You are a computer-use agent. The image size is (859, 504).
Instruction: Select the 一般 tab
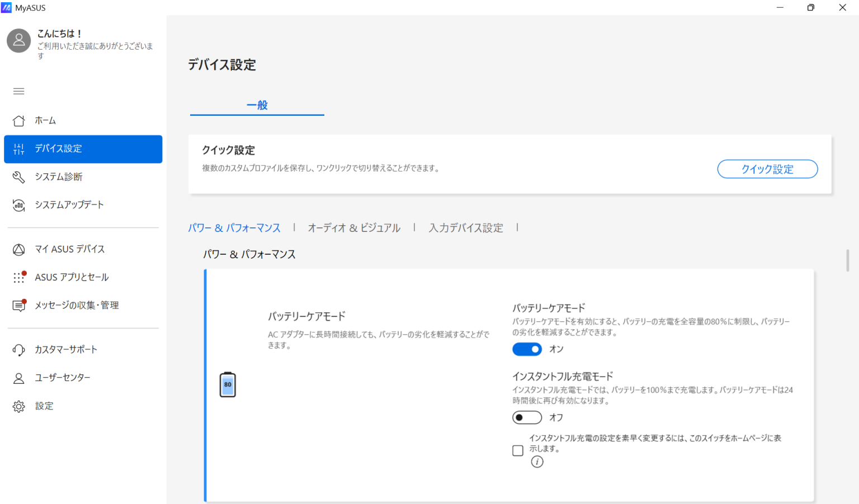point(257,105)
